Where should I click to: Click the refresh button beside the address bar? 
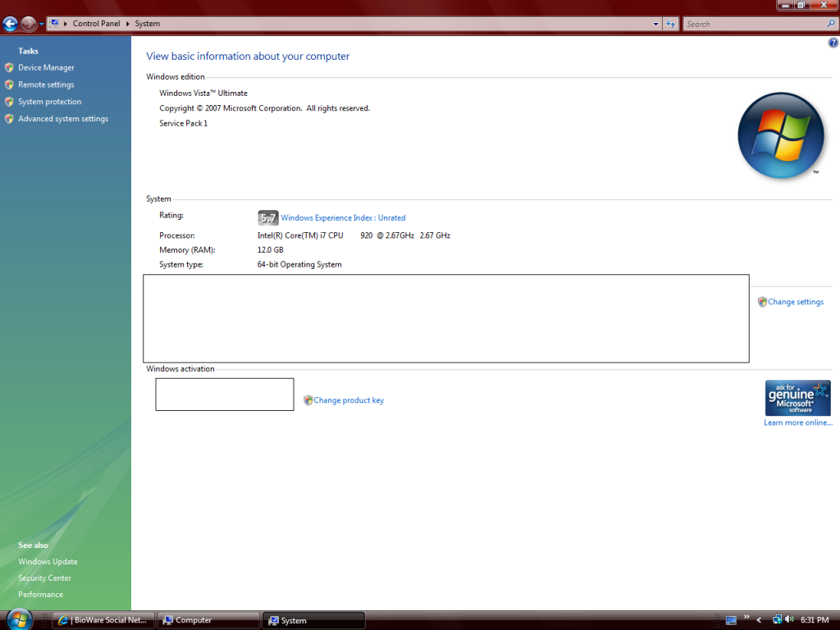pos(671,24)
